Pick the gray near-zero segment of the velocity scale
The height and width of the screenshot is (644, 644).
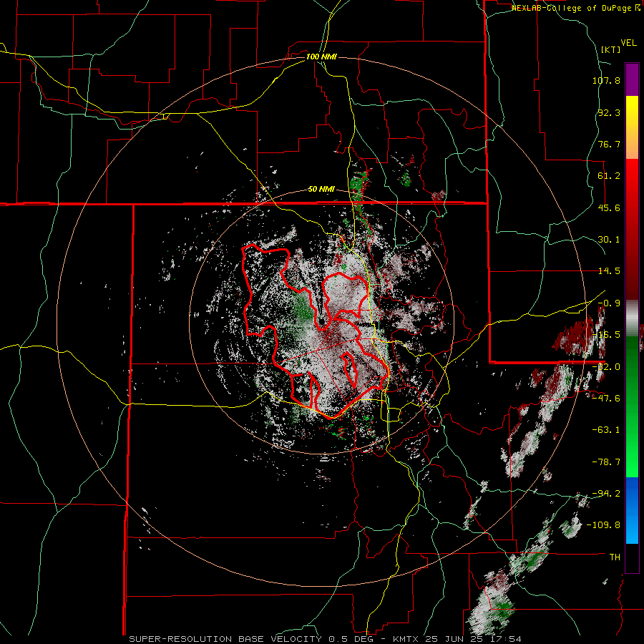[632, 318]
